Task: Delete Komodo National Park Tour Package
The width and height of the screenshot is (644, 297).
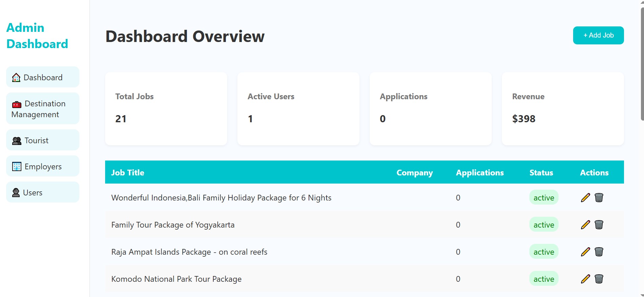Action: 599,279
